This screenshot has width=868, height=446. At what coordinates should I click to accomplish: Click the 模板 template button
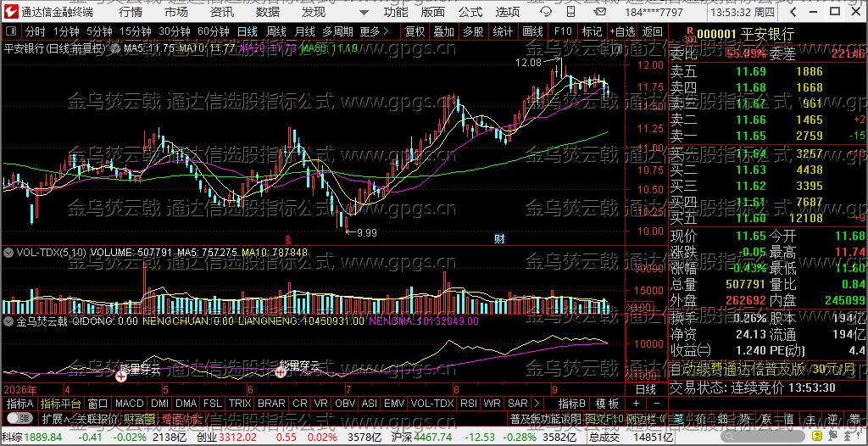607,403
